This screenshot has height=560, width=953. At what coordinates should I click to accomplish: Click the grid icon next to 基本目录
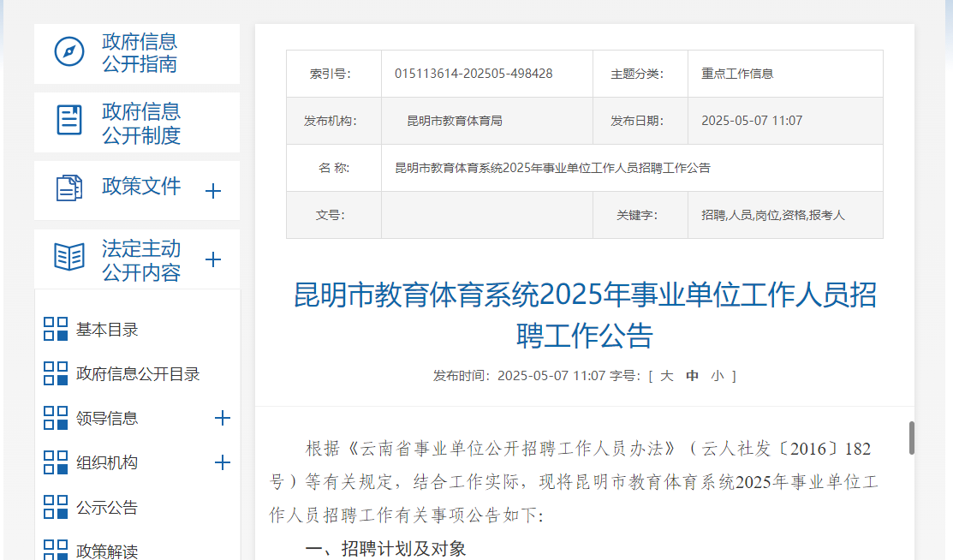click(56, 330)
